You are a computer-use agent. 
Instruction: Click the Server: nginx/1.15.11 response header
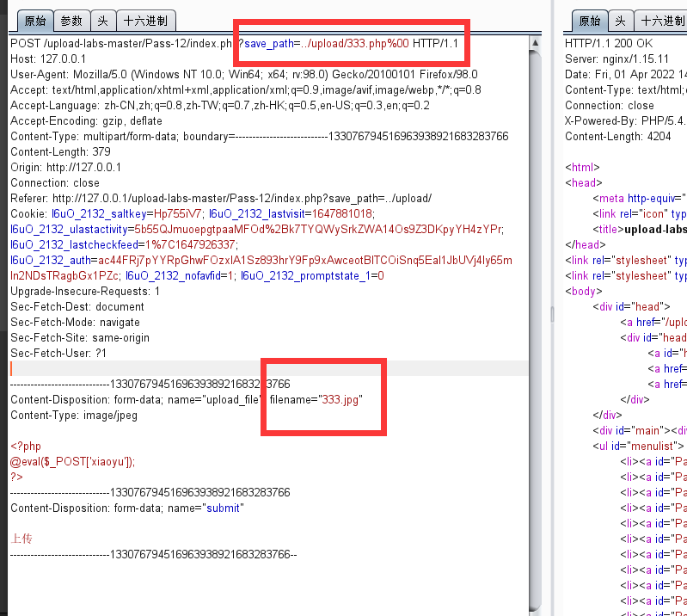616,59
